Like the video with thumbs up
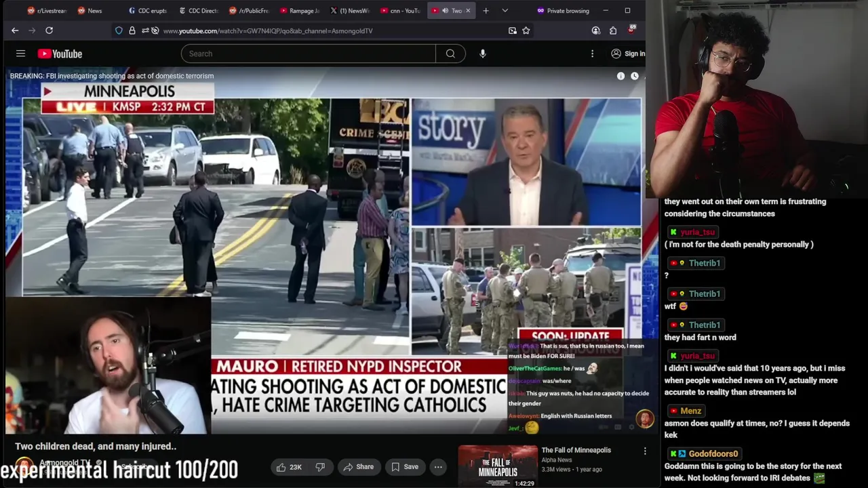 coord(288,467)
